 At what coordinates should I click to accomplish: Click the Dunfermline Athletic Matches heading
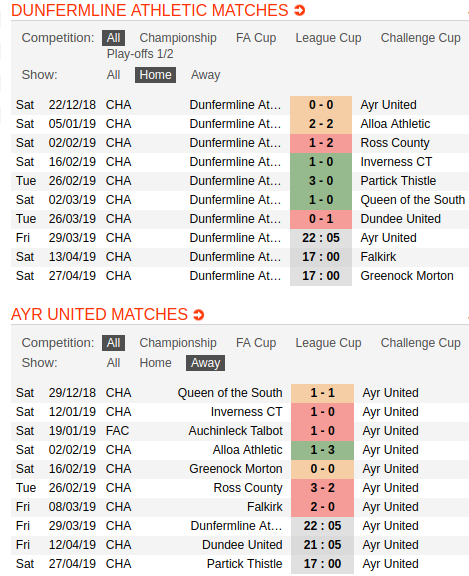[149, 11]
